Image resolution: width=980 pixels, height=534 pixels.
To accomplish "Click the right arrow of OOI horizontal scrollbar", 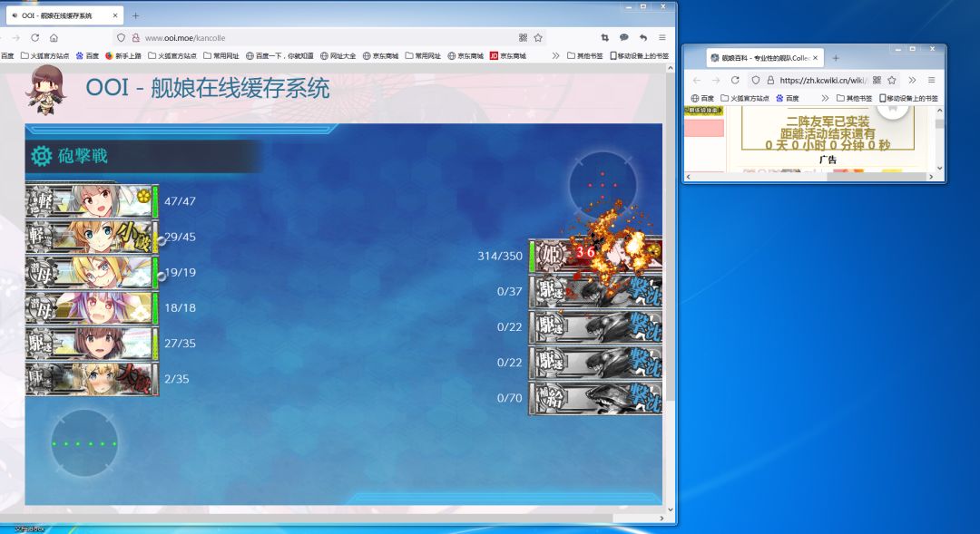I will (661, 518).
